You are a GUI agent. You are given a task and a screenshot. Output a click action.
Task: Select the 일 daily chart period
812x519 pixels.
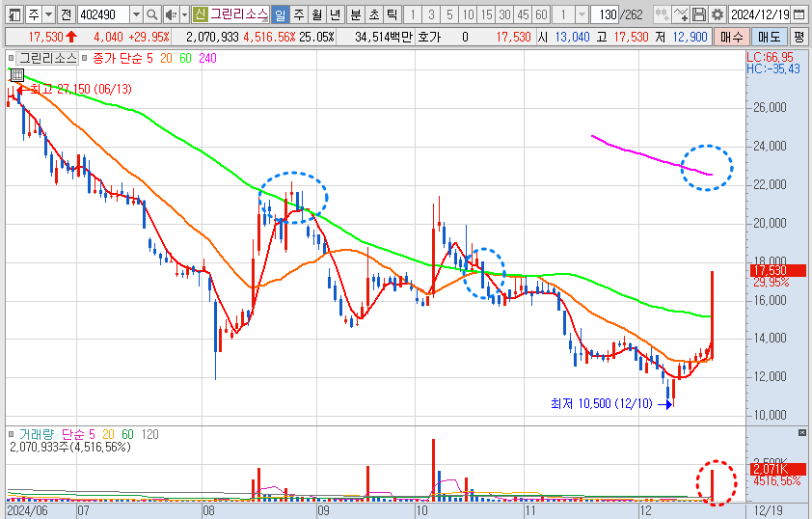[x=281, y=14]
